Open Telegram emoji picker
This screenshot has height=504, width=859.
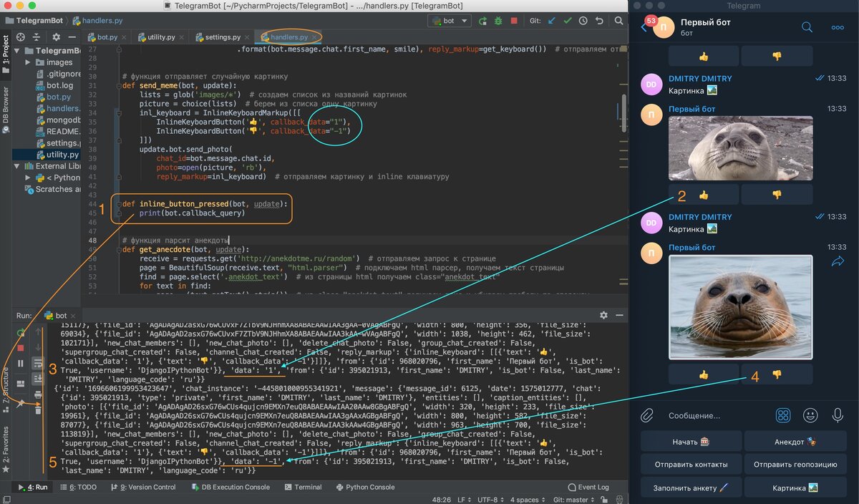tap(810, 415)
